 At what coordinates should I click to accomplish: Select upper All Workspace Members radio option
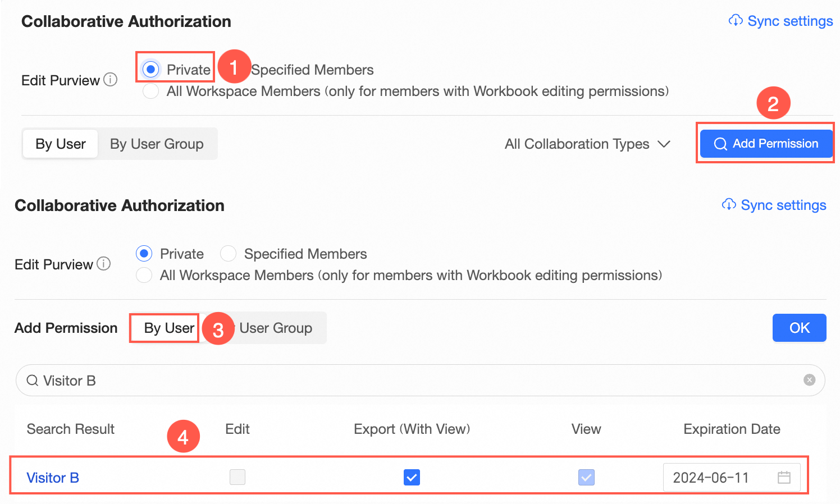coord(150,91)
